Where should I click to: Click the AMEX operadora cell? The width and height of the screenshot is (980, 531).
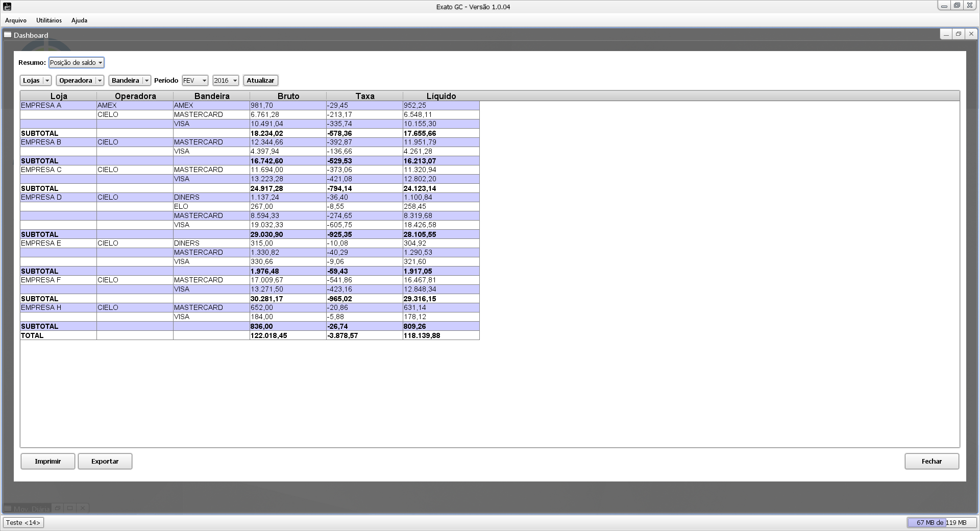(x=135, y=105)
